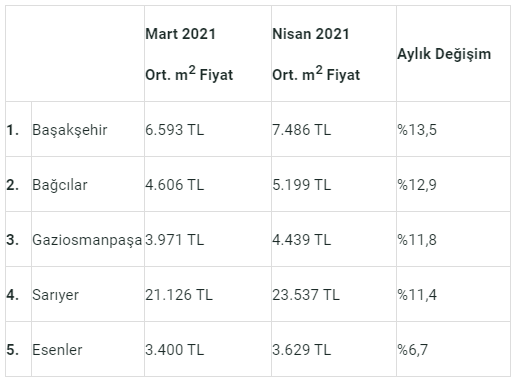
Task: Click the Bağcılar district name
Action: tap(60, 185)
